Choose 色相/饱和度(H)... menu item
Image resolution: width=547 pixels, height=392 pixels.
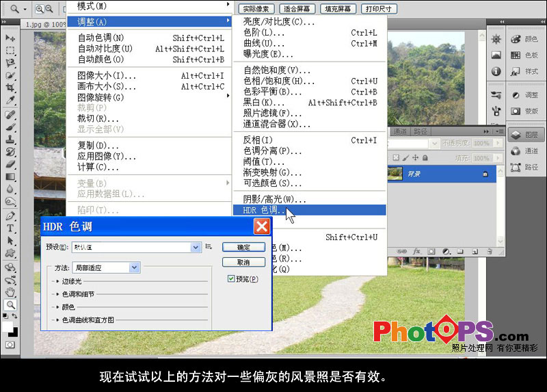[310, 81]
